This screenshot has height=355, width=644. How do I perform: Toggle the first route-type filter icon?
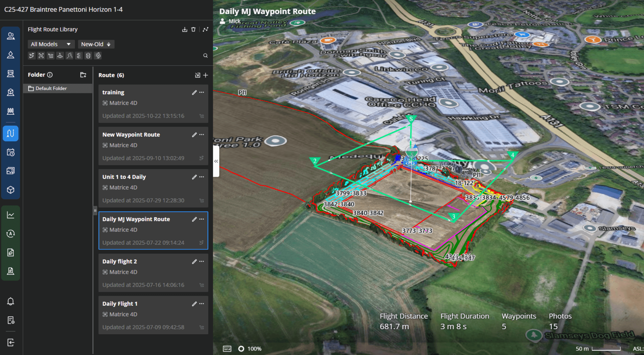pyautogui.click(x=32, y=56)
